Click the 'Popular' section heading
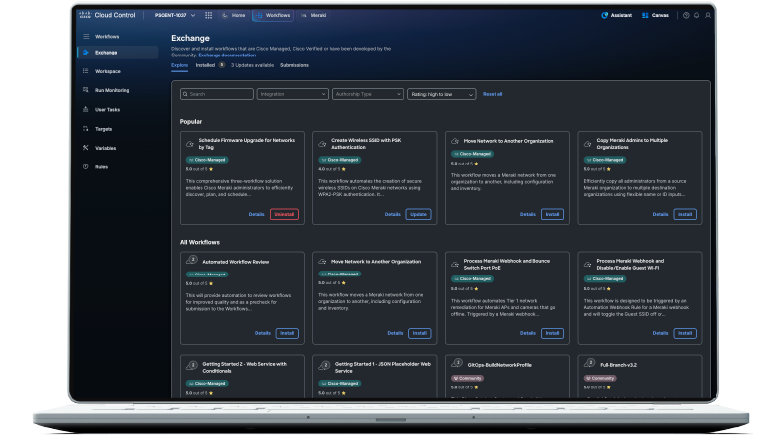The width and height of the screenshot is (784, 441). [x=190, y=122]
